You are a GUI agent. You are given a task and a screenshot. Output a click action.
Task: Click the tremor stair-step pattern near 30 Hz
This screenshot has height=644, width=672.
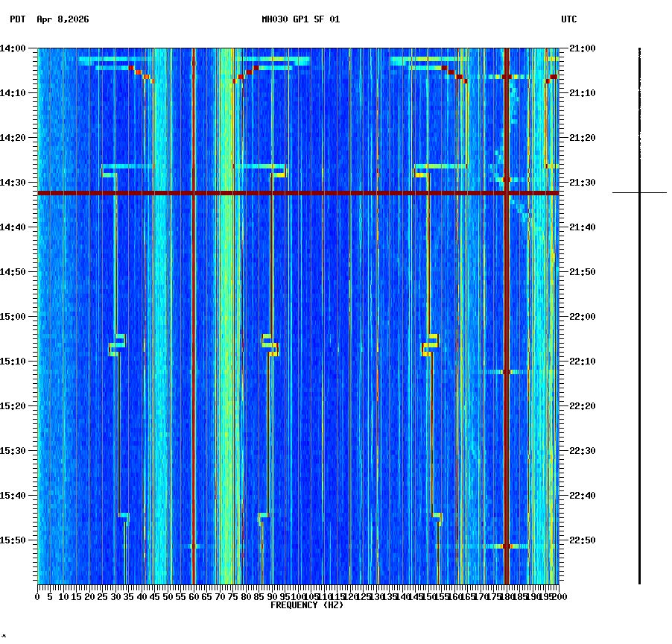[x=115, y=347]
